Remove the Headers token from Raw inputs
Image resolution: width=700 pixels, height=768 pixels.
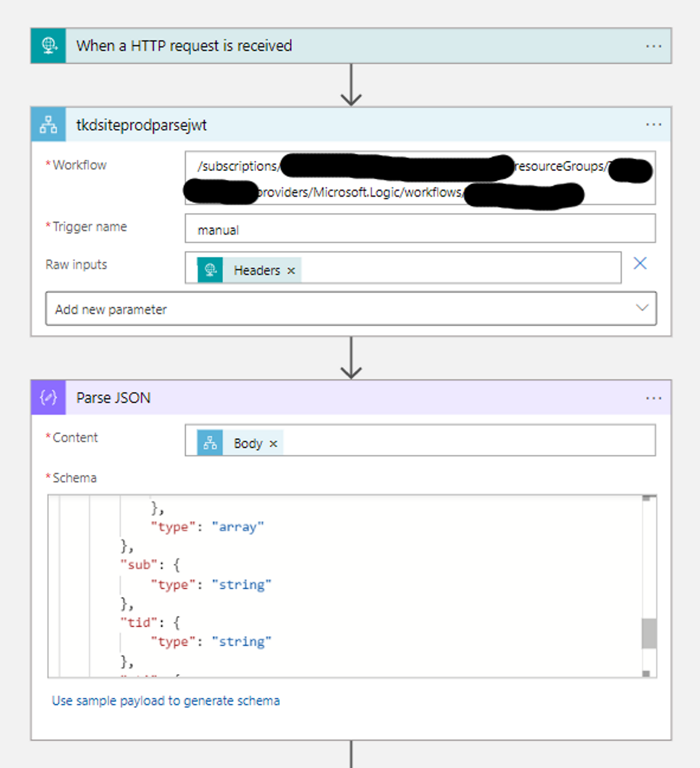[291, 270]
